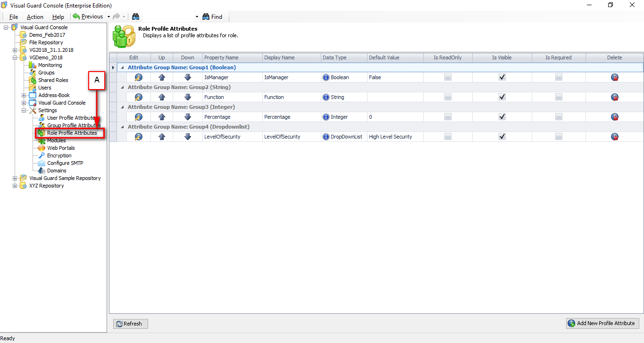Collapse the Settings tree node
Image resolution: width=644 pixels, height=343 pixels.
(24, 110)
